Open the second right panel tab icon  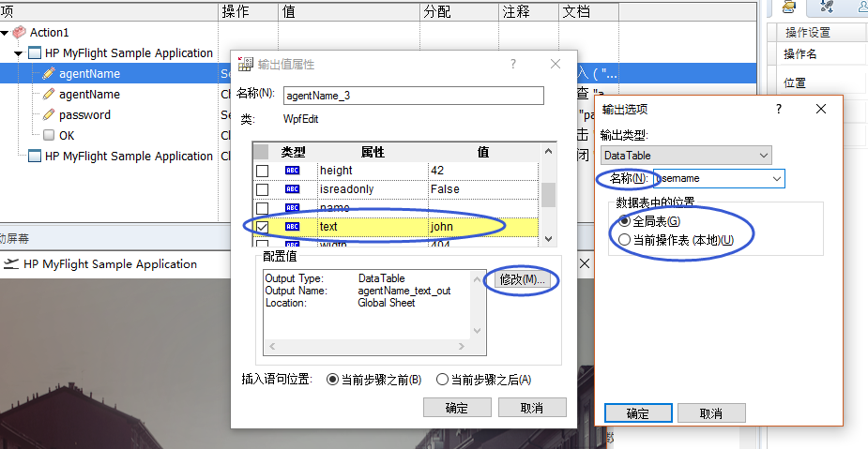coord(827,7)
